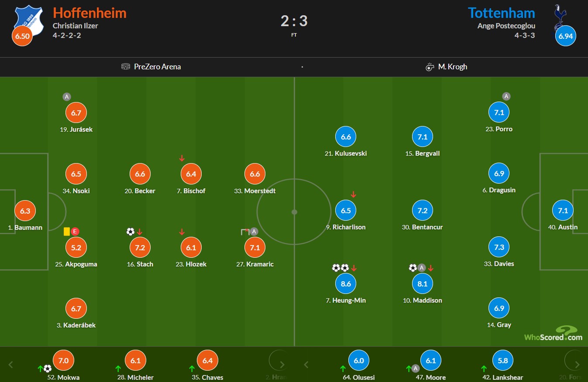Open the Hoffenheim team name link
Screen dimensions: 588x382
[89, 13]
